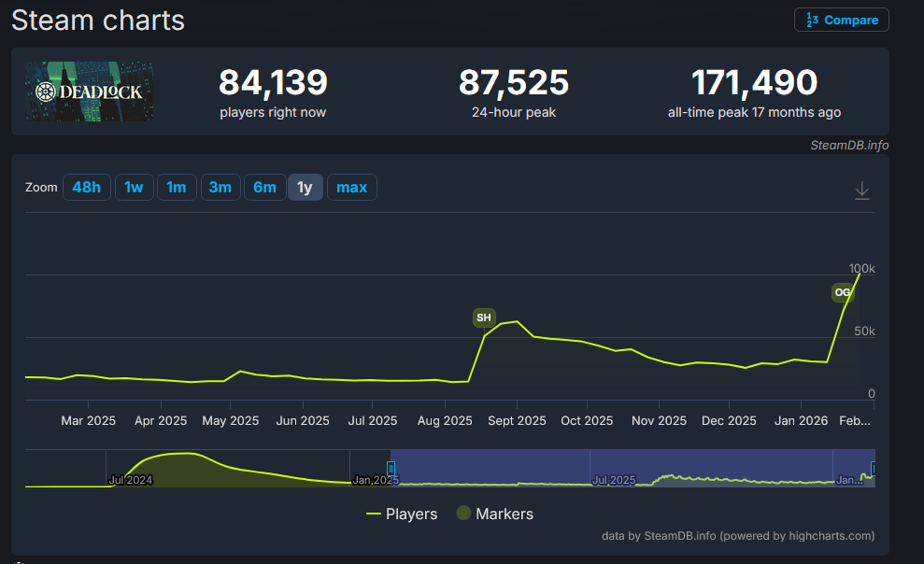Click the Nov 2025 axis label
Image resolution: width=924 pixels, height=564 pixels.
(x=659, y=421)
